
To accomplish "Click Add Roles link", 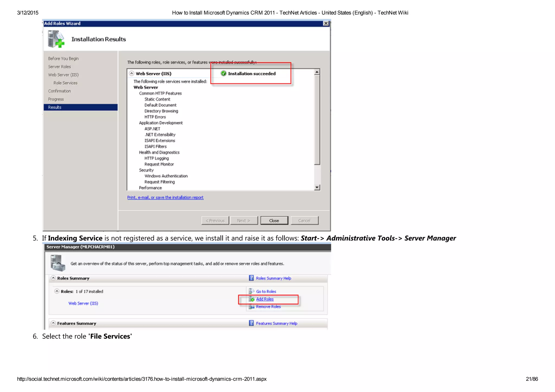I will point(265,299).
